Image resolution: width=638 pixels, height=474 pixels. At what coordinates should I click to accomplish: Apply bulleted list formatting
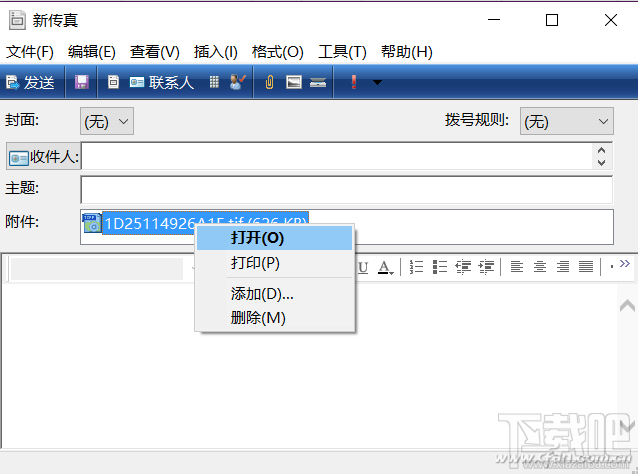pos(439,267)
